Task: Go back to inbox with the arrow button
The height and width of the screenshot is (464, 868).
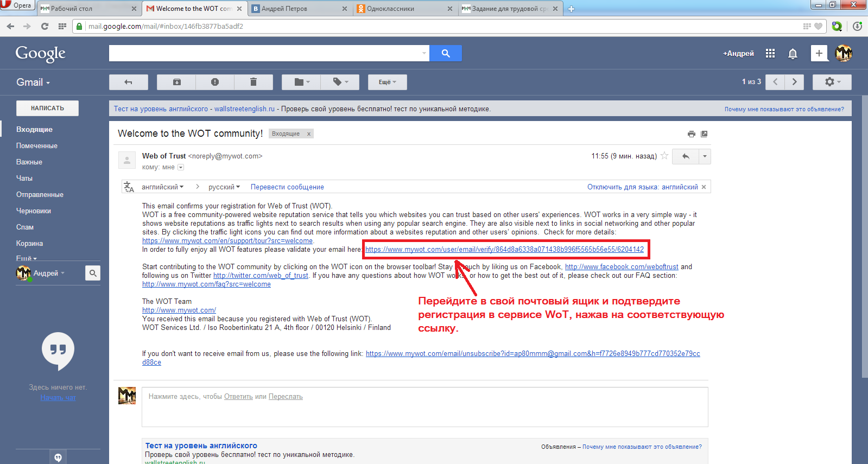Action: (129, 82)
